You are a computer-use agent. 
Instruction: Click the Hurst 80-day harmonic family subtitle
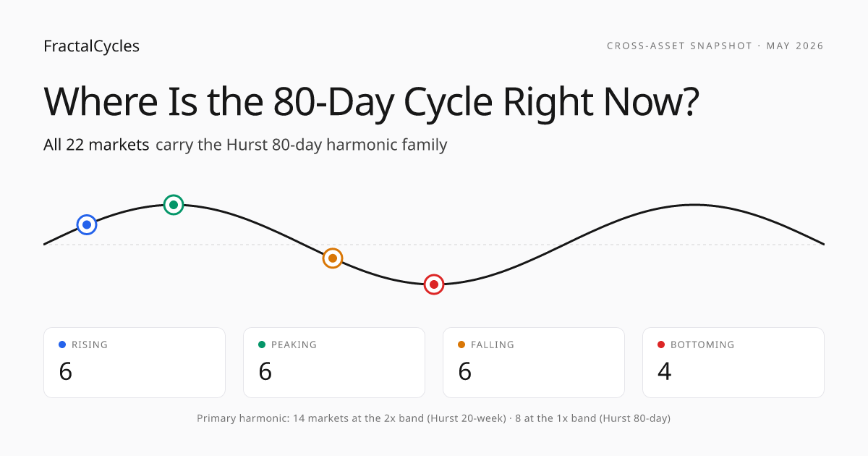pos(302,145)
